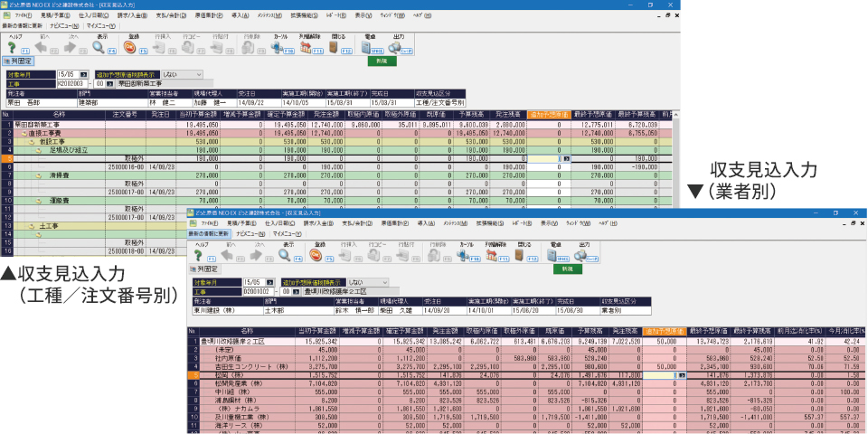Click カーソル icon in front window toolbar
The height and width of the screenshot is (434, 868).
coord(463,255)
